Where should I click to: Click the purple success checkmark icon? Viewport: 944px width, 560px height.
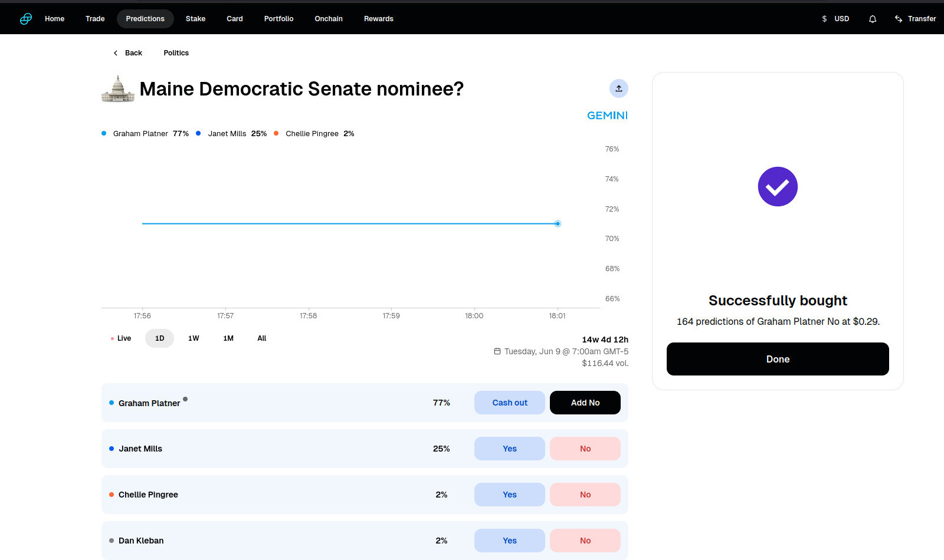click(x=778, y=187)
